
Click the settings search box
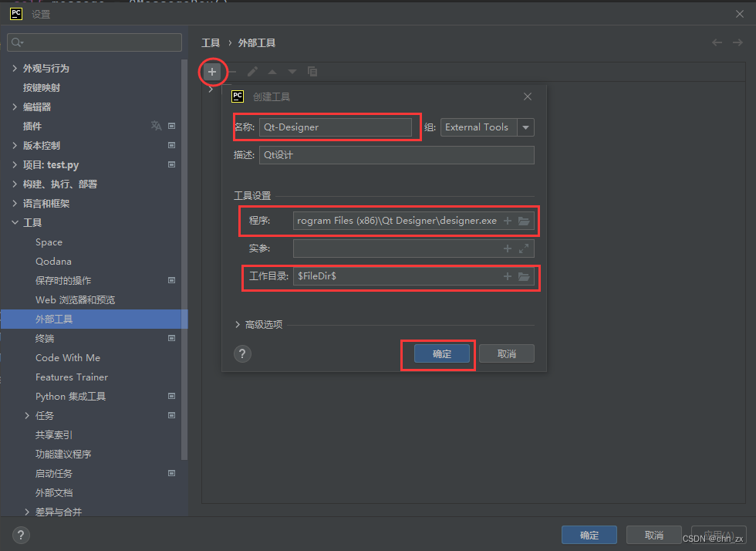coord(94,42)
